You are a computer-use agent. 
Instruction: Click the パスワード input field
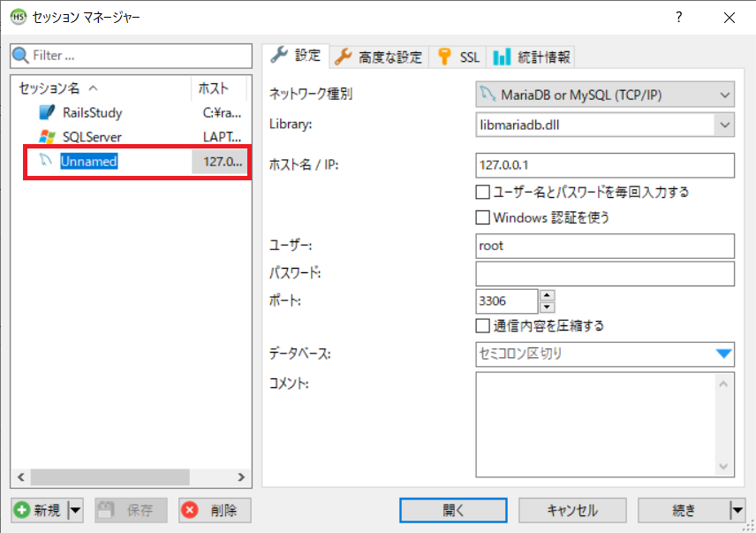click(605, 273)
